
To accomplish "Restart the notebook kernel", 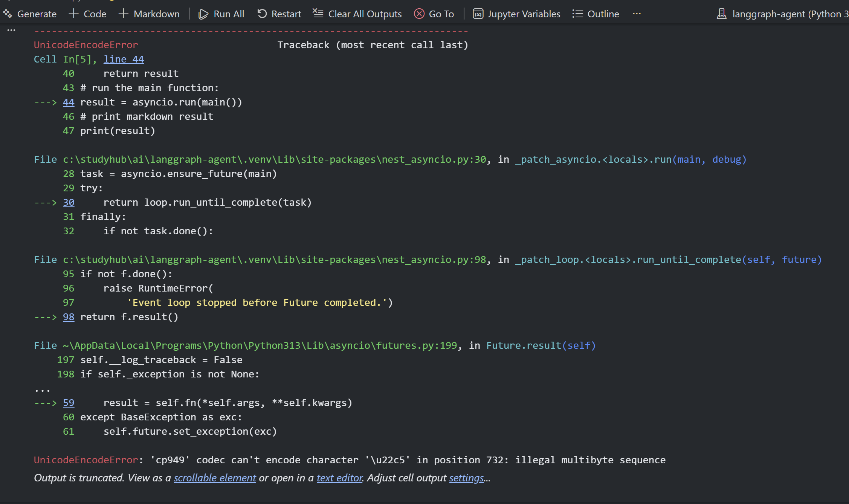I will [x=279, y=14].
